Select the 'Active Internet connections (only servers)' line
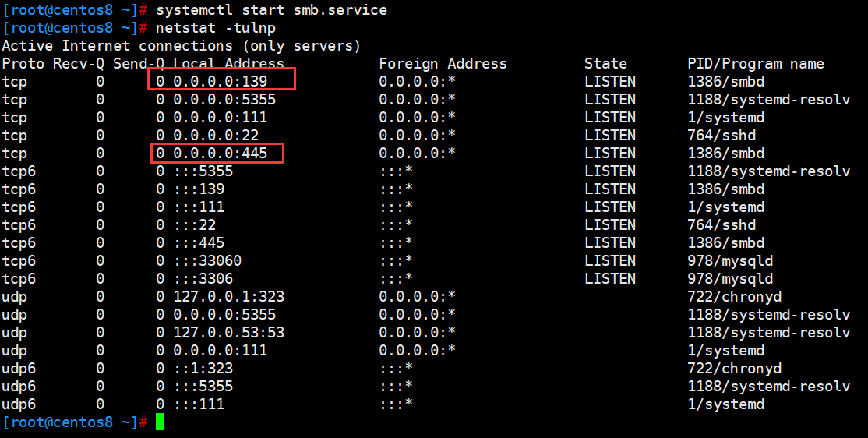The image size is (868, 438). 181,45
